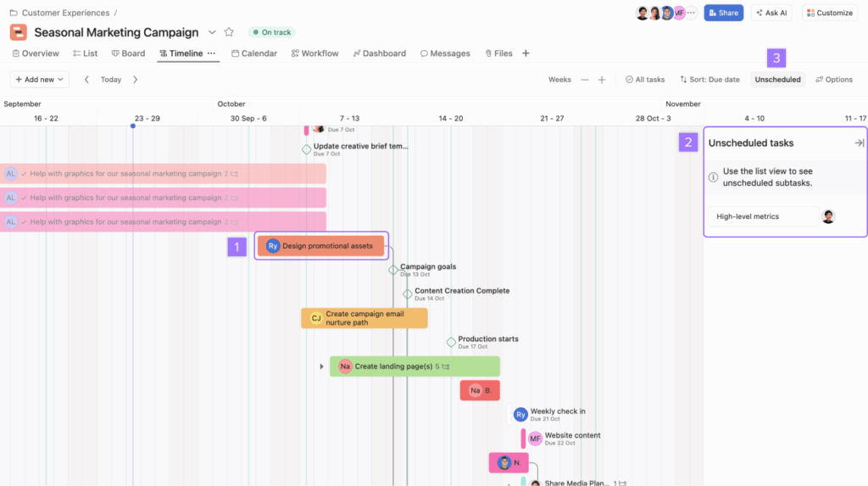Click the On track status pill

[x=271, y=32]
